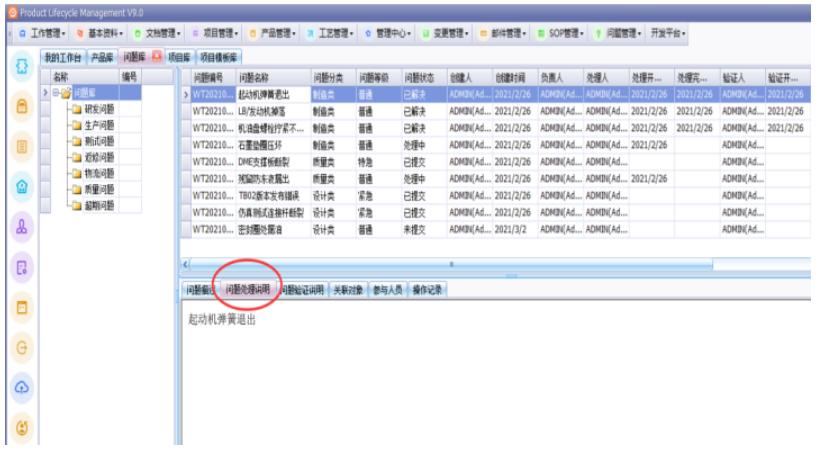The width and height of the screenshot is (823, 458).
Task: Click the purple file-edit sidebar icon
Action: pyautogui.click(x=22, y=268)
